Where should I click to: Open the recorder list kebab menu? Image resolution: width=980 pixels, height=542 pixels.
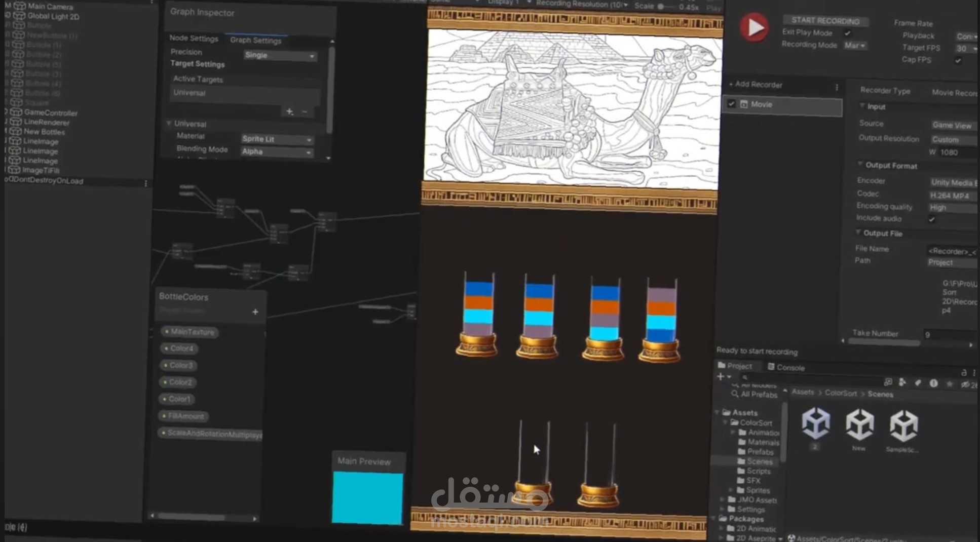(x=837, y=87)
